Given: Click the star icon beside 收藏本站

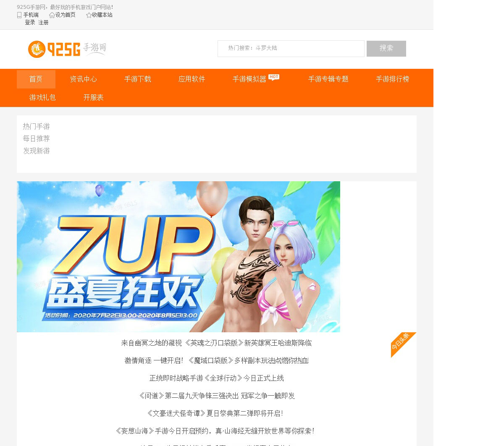Looking at the screenshot, I should 89,15.
